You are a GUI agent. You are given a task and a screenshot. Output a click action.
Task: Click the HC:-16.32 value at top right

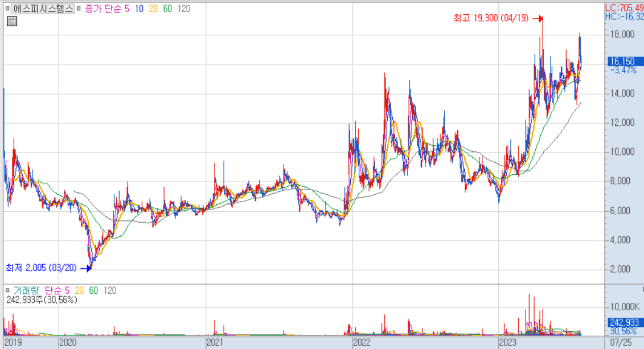coord(624,17)
